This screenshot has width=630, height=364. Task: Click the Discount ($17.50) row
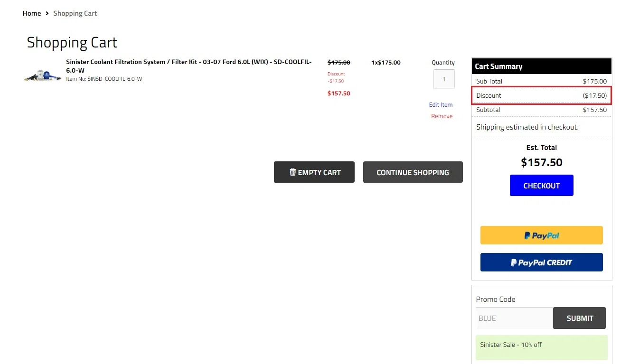pyautogui.click(x=542, y=95)
